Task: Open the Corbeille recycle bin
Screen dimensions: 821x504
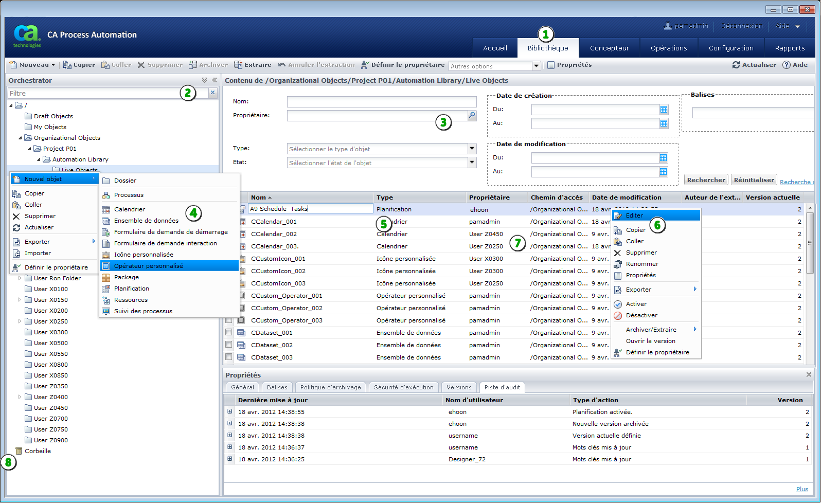Action: pos(38,451)
